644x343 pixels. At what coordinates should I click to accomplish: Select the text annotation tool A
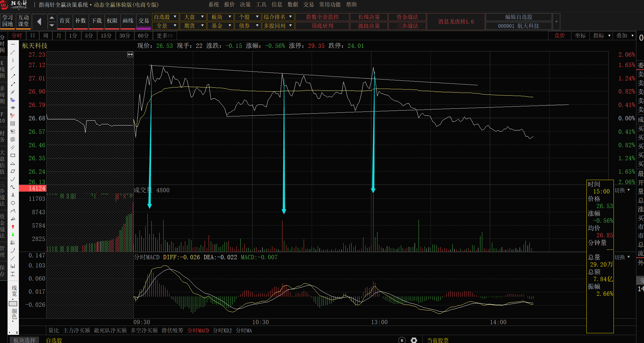tap(13, 195)
